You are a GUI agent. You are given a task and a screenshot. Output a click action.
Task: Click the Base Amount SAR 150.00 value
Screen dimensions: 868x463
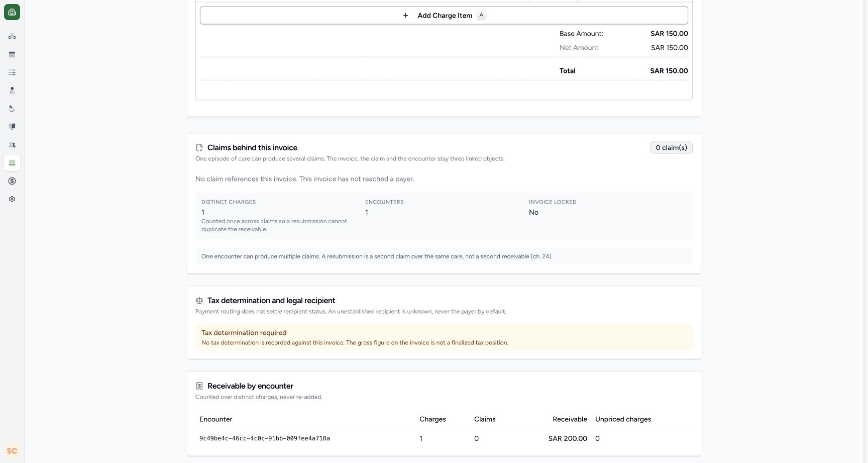[x=669, y=34]
